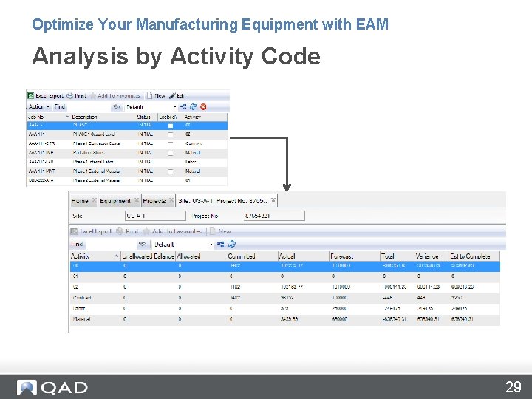
Task: Click the Project No input field
Action: [274, 216]
